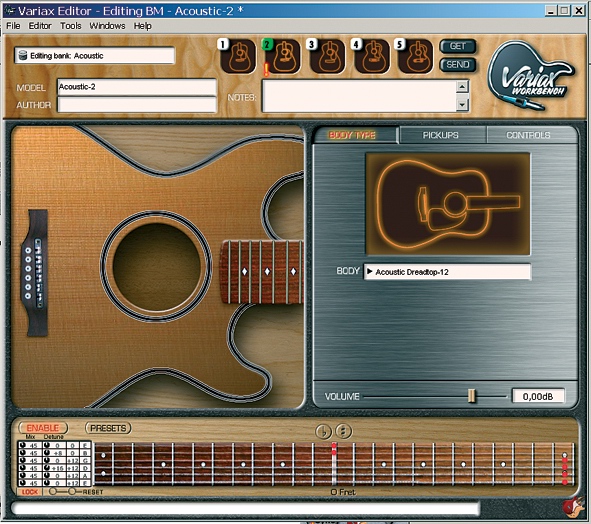Click the Mix knob for the low E string
This screenshot has width=591, height=524.
22,483
